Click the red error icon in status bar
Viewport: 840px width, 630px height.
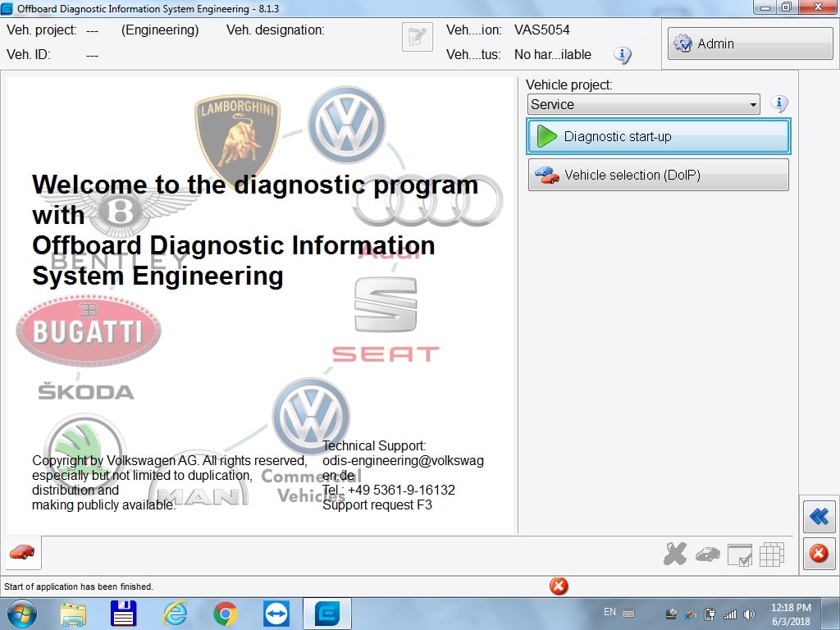[x=558, y=586]
